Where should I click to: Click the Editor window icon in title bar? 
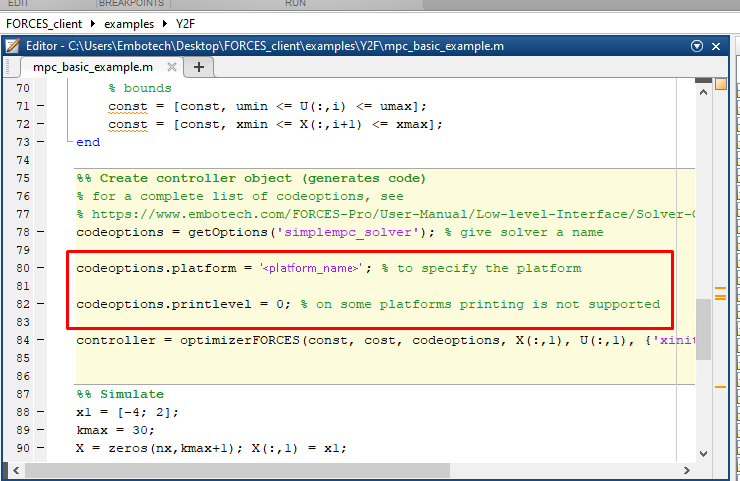tap(14, 46)
